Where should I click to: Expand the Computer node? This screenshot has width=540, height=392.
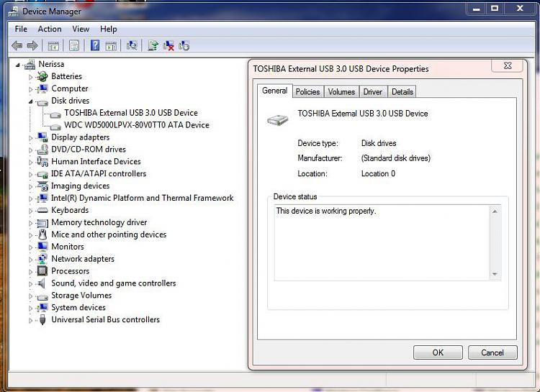click(30, 89)
